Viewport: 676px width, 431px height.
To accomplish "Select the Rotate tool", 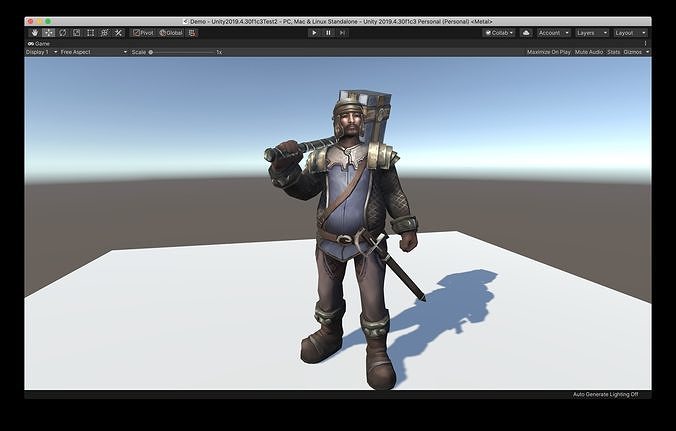I will click(x=63, y=33).
